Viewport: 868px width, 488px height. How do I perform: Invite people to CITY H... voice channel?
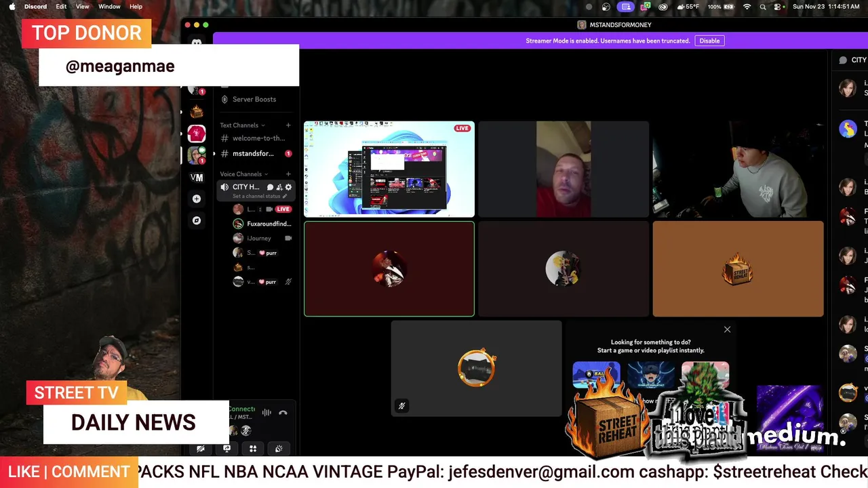[279, 187]
